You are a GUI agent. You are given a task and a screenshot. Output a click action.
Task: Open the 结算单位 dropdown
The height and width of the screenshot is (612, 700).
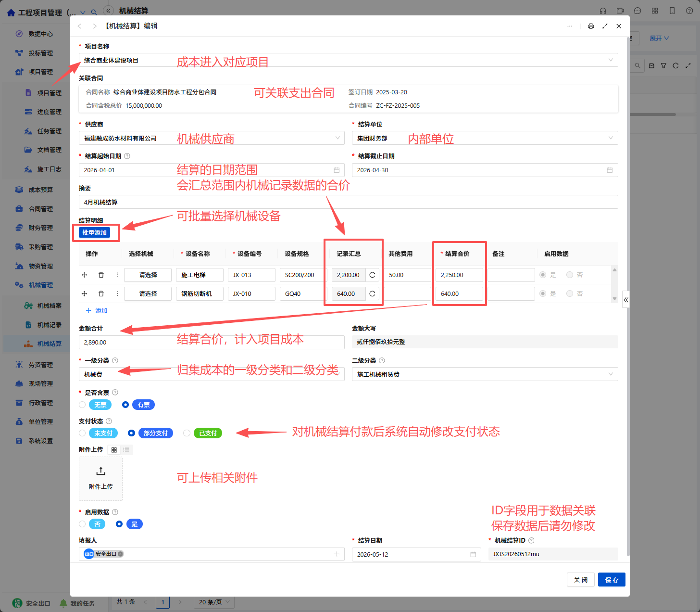coord(485,138)
